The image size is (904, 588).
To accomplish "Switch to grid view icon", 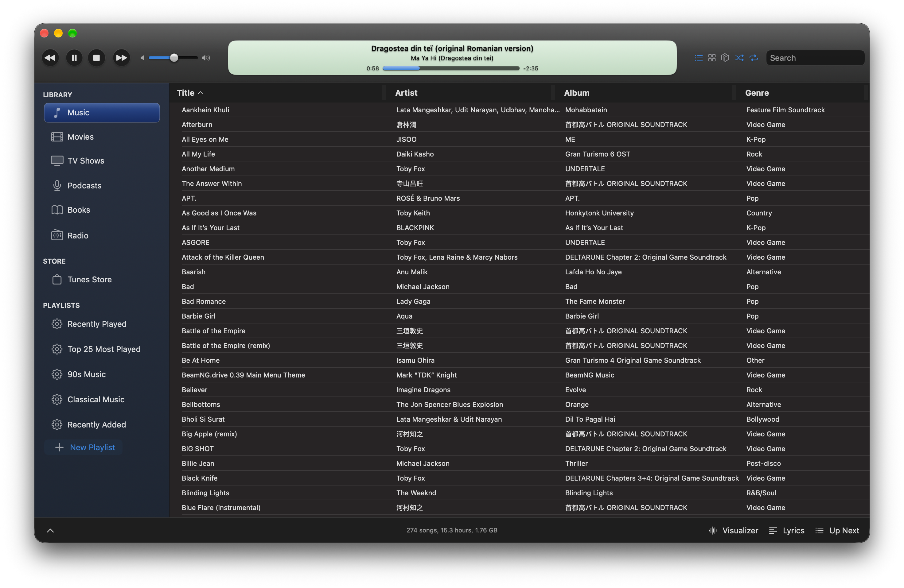I will [x=712, y=58].
